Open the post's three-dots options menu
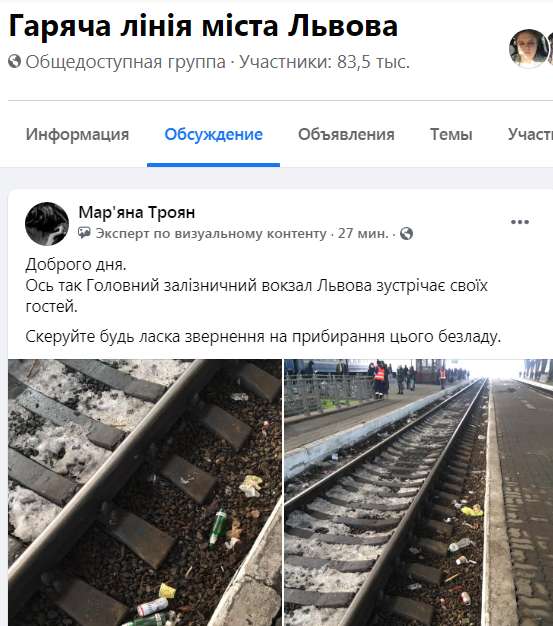This screenshot has height=626, width=553. [519, 222]
